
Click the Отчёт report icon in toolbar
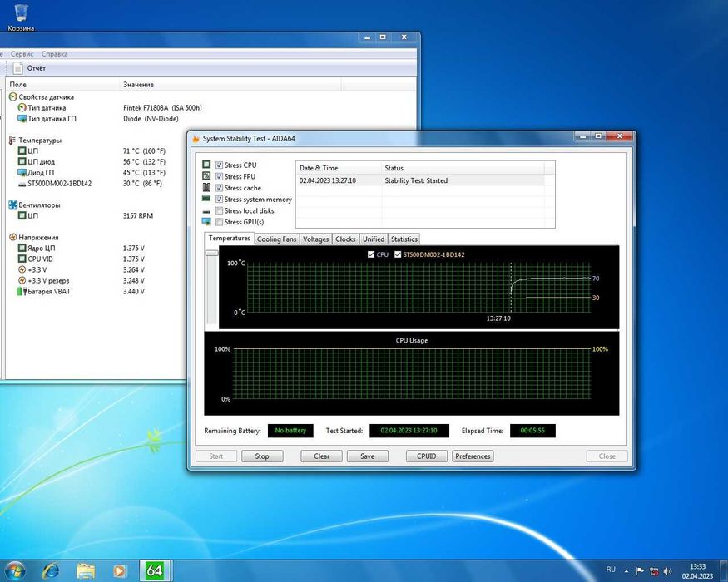pos(17,68)
